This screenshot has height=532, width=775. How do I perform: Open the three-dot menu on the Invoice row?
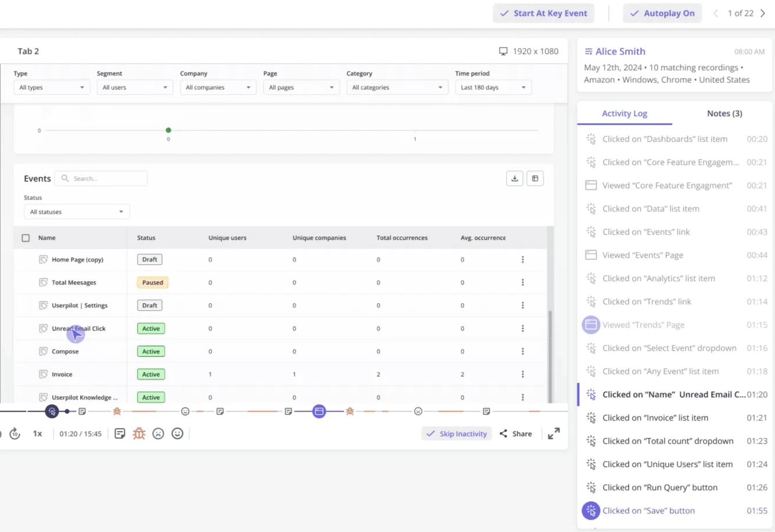(522, 374)
